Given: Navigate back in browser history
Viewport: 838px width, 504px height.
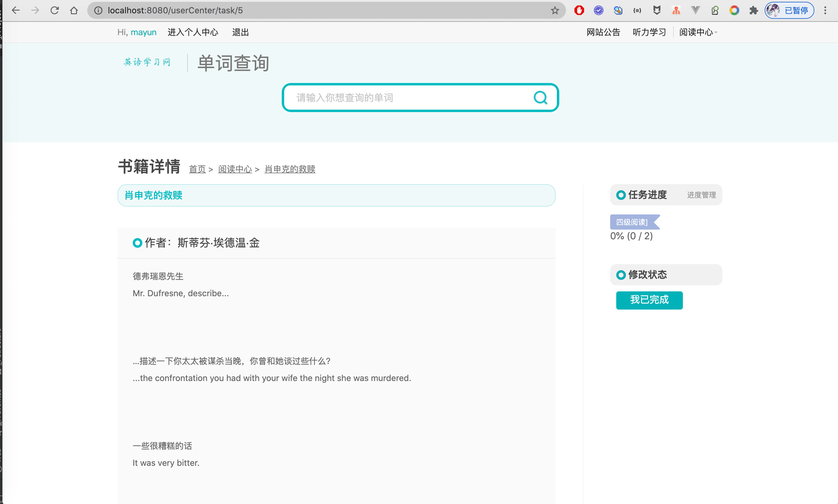Looking at the screenshot, I should click(x=16, y=11).
